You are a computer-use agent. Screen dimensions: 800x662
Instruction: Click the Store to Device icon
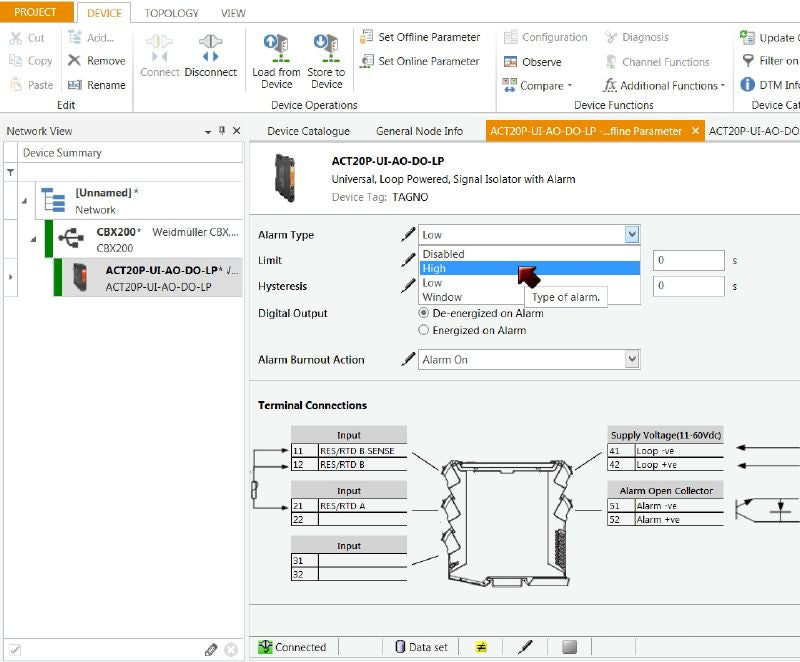coord(325,46)
